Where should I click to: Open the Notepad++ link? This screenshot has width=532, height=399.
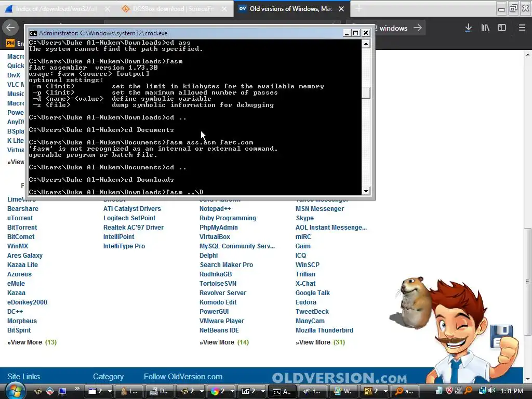click(215, 209)
